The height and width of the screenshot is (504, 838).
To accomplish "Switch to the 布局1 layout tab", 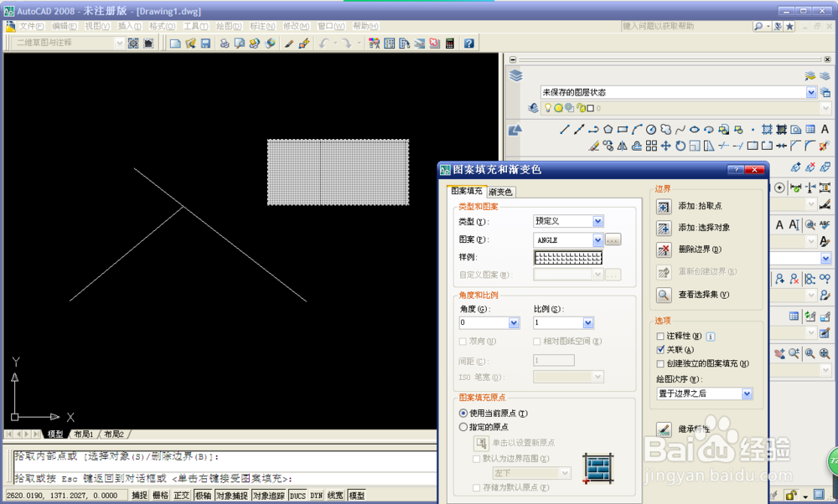I will coord(84,435).
